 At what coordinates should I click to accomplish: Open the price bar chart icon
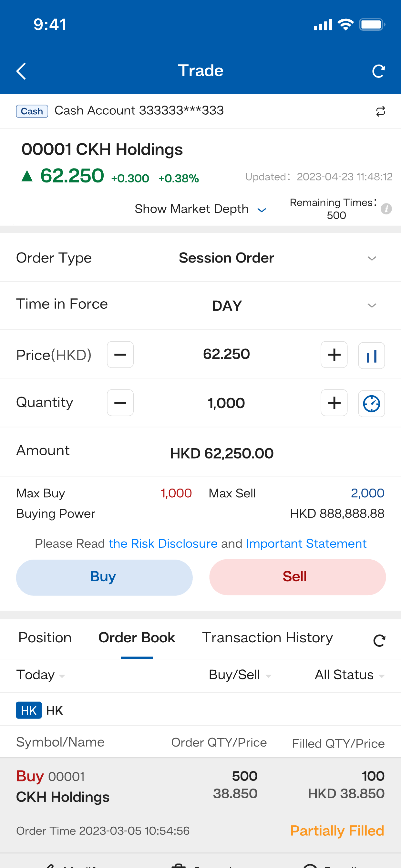371,356
